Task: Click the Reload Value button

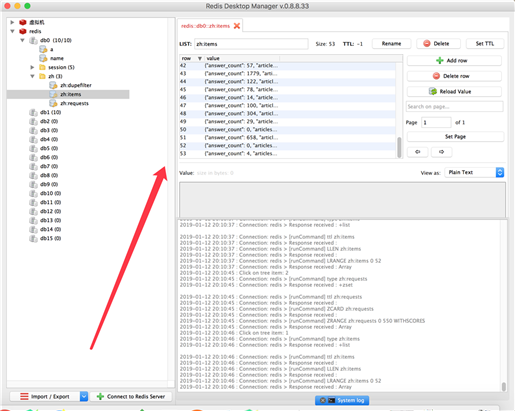Action: (454, 91)
